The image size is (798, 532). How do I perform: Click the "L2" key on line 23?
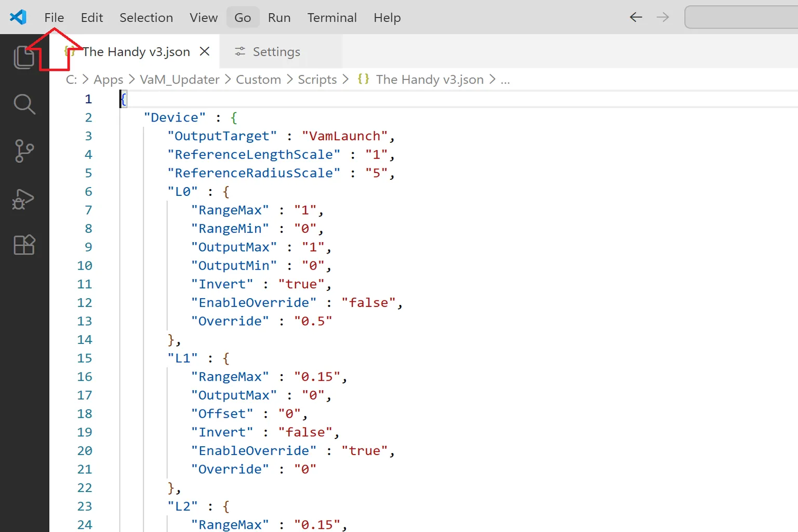click(182, 507)
